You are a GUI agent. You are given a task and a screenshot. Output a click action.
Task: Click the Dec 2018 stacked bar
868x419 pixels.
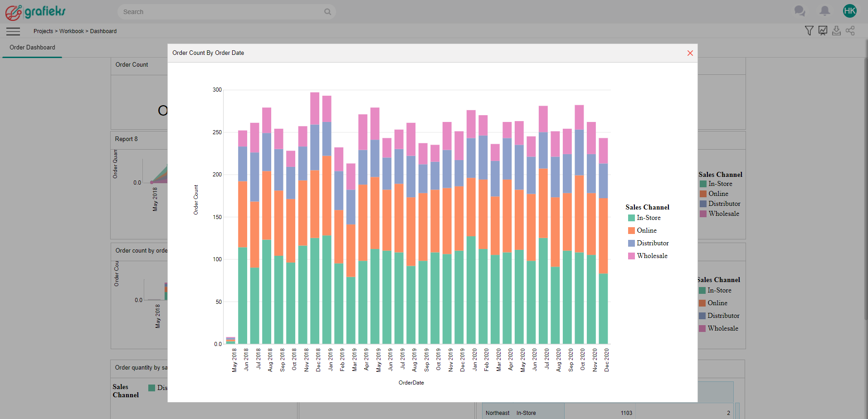click(315, 218)
